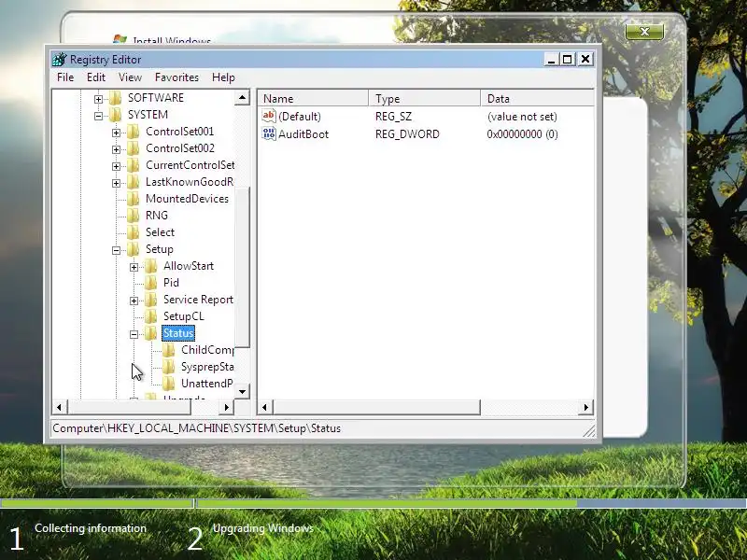Click the tree pane horizontal scroll thumb
The width and height of the screenshot is (747, 560).
click(x=129, y=407)
